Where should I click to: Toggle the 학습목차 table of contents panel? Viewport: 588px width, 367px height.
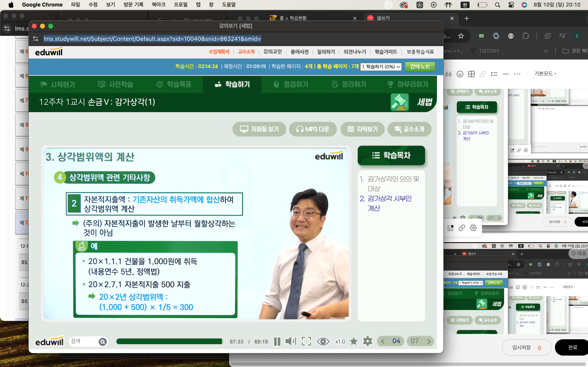[x=391, y=155]
